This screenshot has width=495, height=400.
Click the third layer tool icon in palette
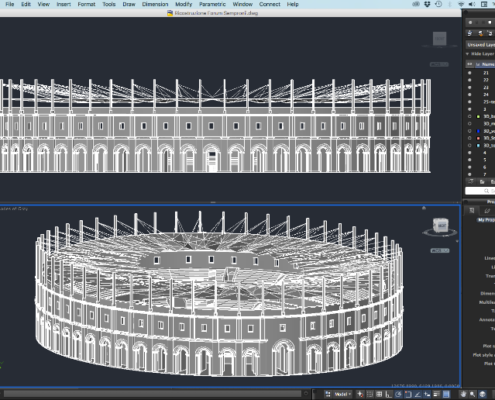point(490,33)
